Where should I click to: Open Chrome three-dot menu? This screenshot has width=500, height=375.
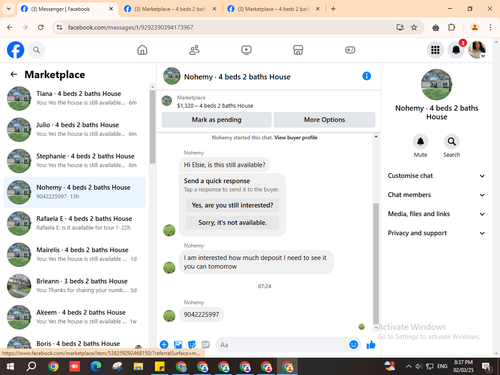coord(490,27)
